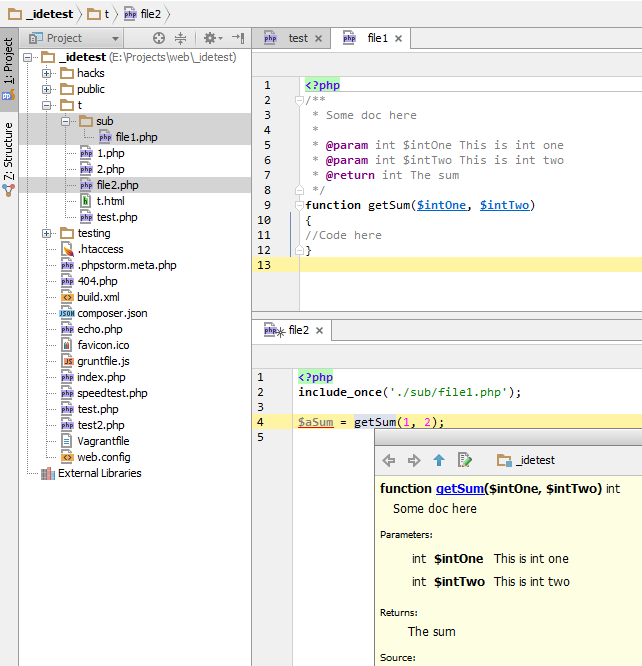Hide the Project panel with arrow icon
The width and height of the screenshot is (642, 666).
238,38
